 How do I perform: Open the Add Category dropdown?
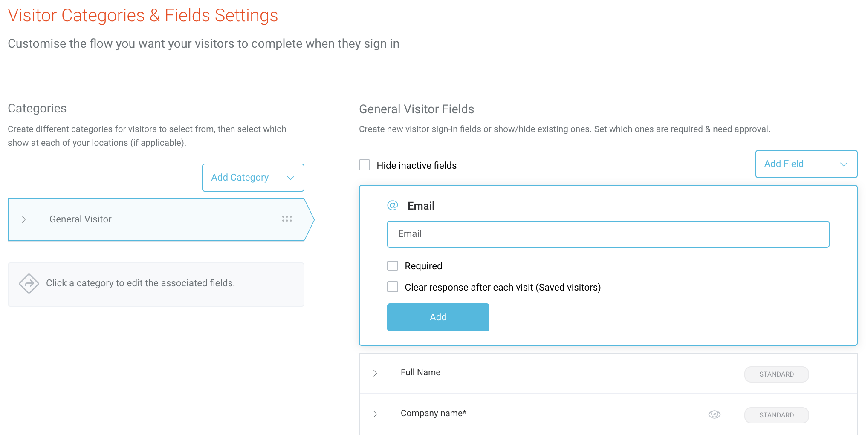253,178
